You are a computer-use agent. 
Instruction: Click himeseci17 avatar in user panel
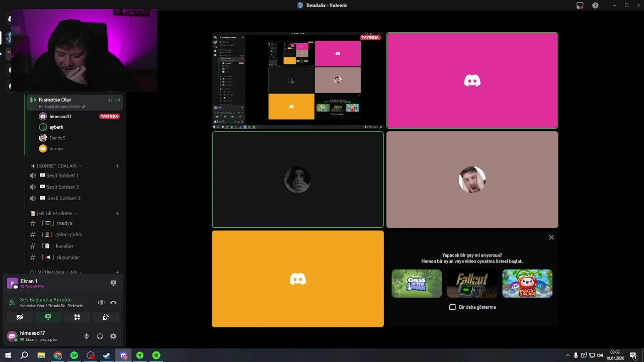click(12, 336)
